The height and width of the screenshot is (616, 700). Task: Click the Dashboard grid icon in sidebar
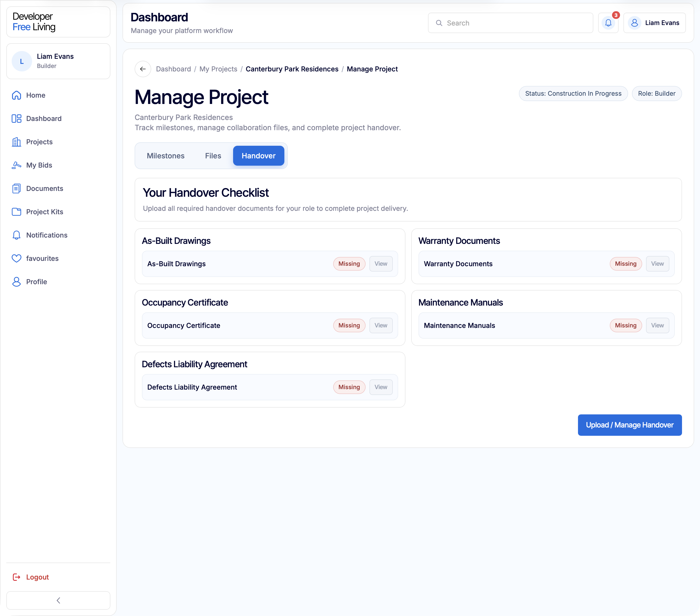point(17,118)
